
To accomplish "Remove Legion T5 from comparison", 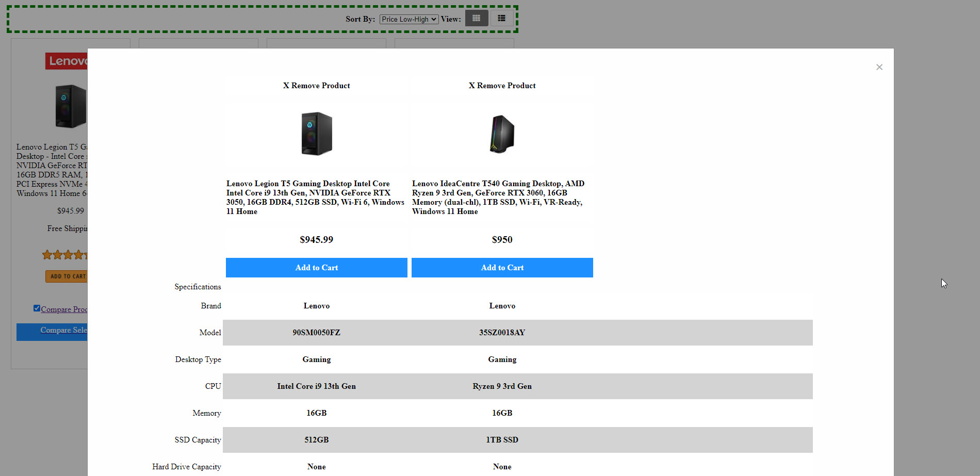I will [316, 86].
